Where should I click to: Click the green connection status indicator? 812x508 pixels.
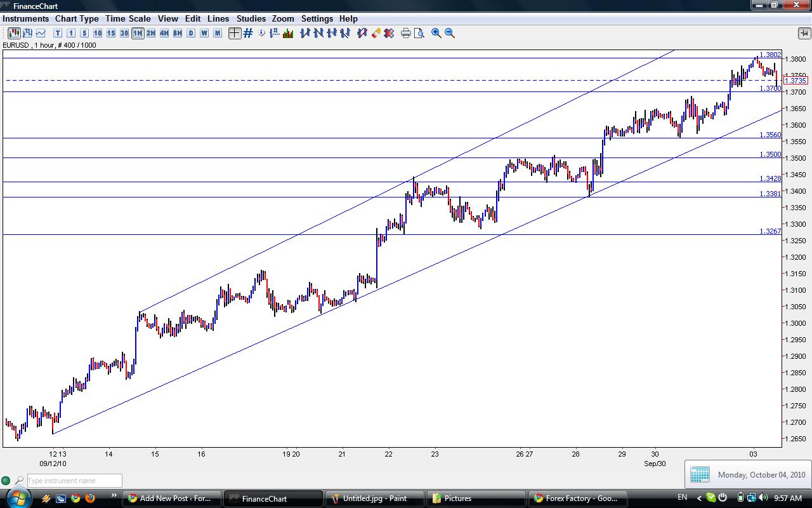(6, 481)
